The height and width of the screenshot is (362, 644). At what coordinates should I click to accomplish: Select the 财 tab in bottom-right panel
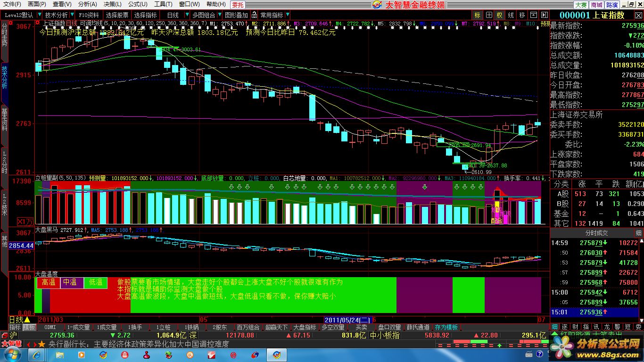[575, 327]
